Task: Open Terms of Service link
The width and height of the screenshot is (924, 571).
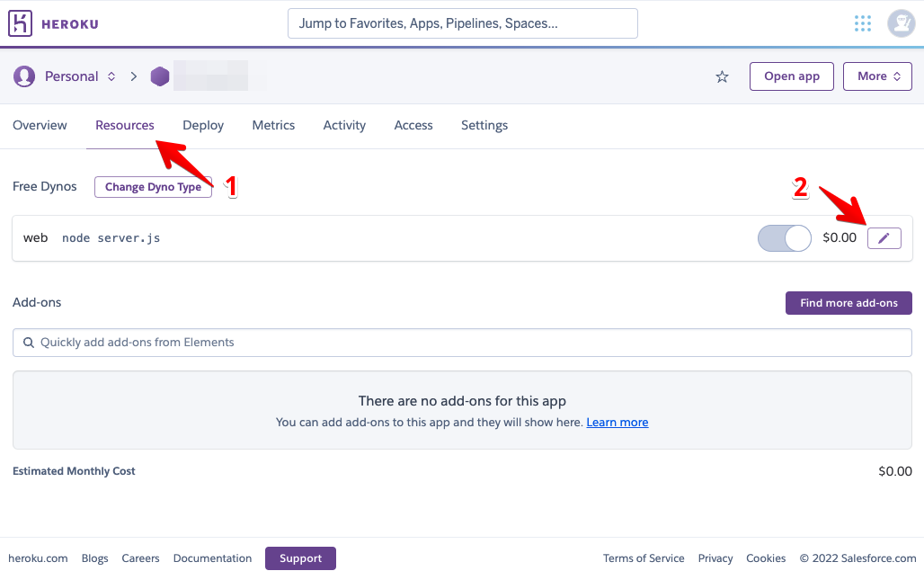Action: 644,558
